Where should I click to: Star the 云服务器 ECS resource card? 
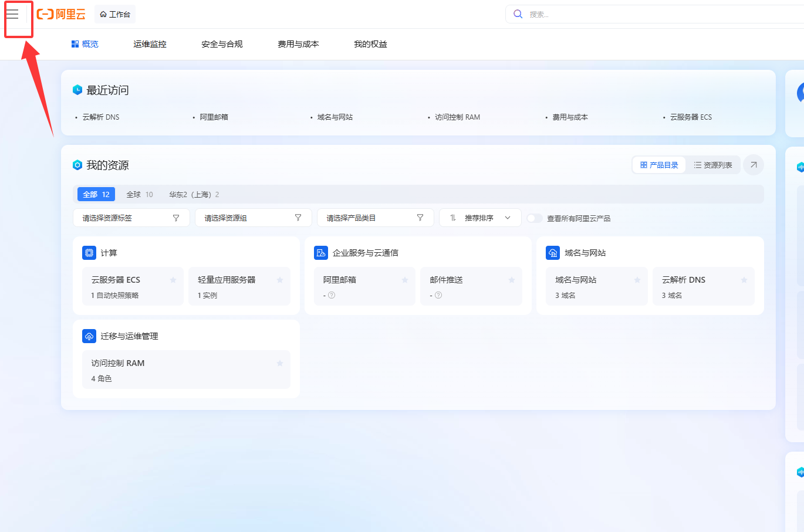173,280
